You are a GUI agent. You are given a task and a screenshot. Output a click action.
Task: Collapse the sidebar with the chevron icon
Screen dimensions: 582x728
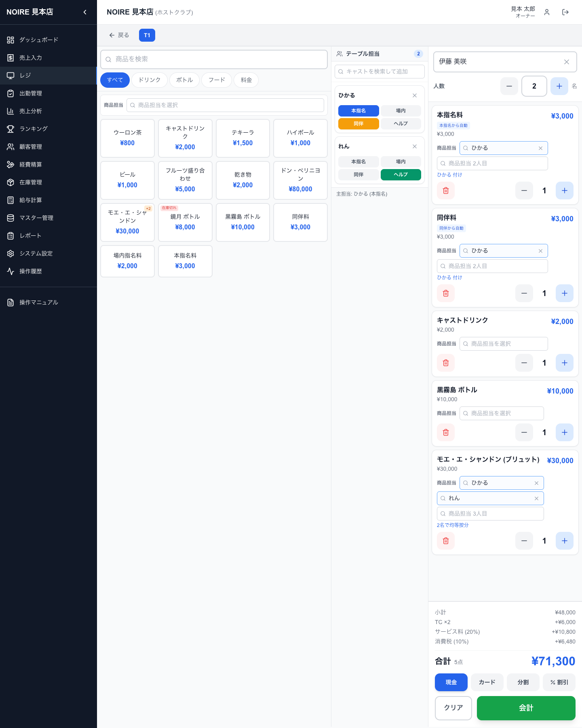pyautogui.click(x=85, y=12)
